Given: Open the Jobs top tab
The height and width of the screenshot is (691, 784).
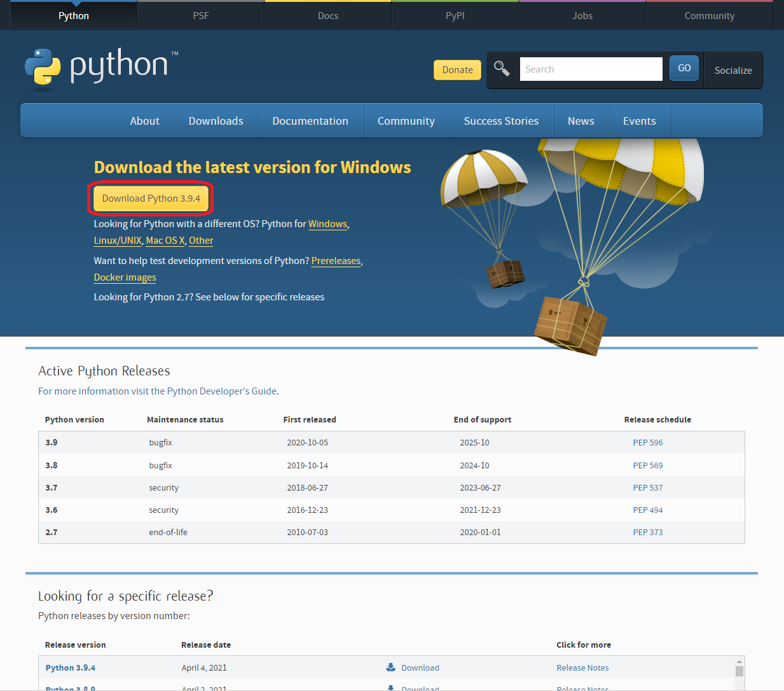Looking at the screenshot, I should (x=582, y=15).
